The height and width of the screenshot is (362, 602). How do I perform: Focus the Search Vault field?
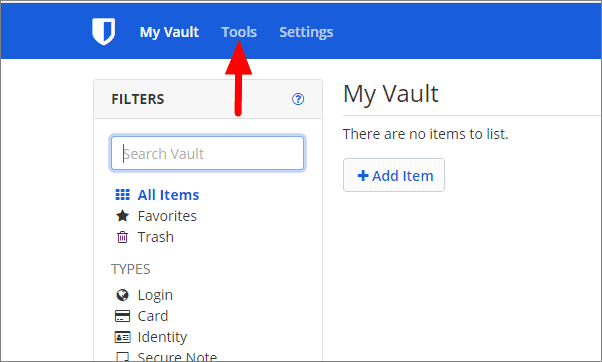(x=207, y=153)
